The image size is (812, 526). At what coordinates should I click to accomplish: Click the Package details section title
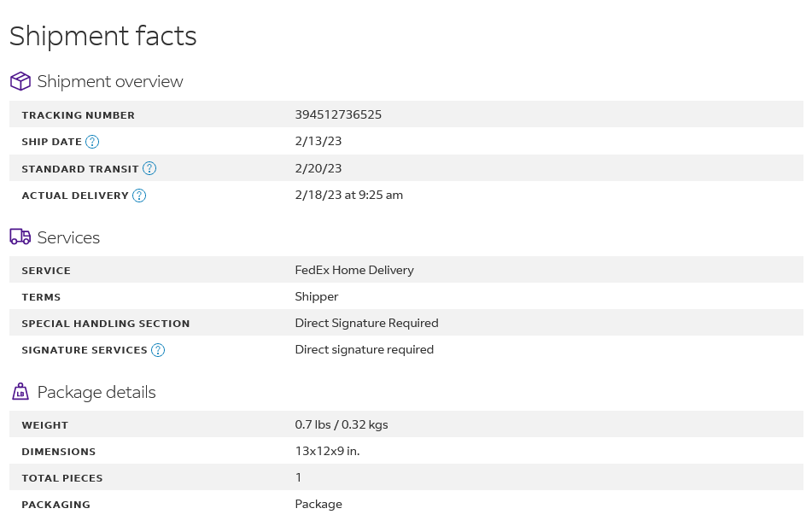(96, 393)
